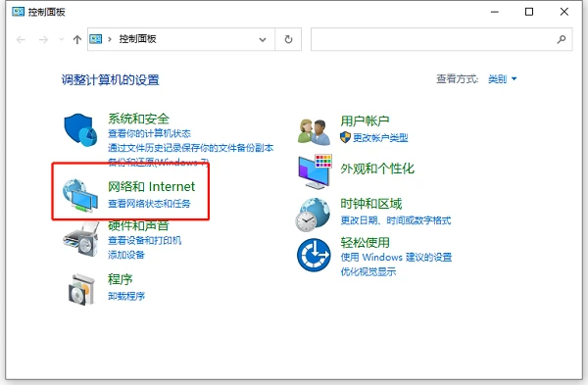Click the title bar 控制面板 icon

(18, 12)
